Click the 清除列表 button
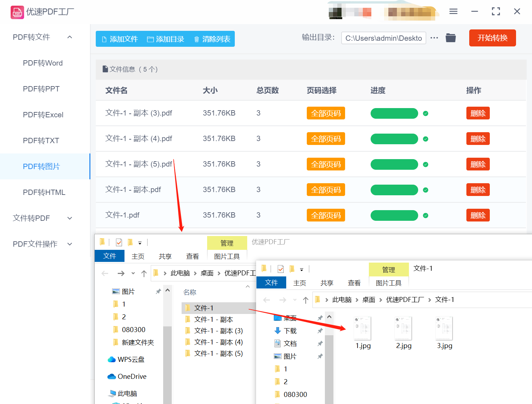The width and height of the screenshot is (532, 404). pos(212,39)
